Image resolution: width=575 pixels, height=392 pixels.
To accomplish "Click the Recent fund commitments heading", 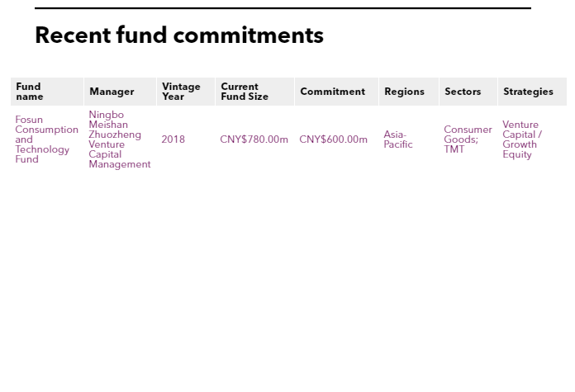I will 179,35.
